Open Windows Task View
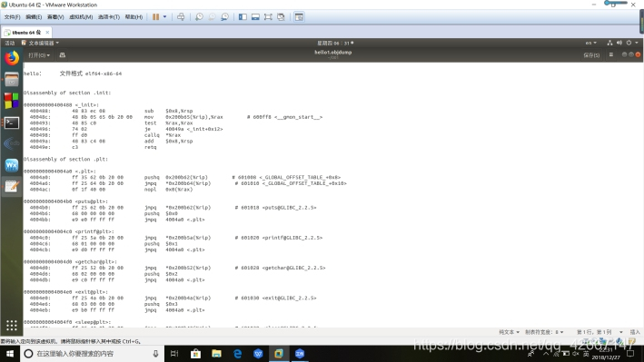 click(x=174, y=354)
